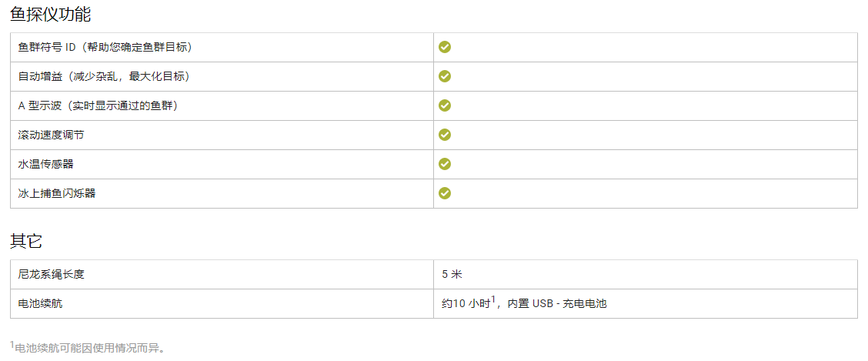Click checkmark icon for 冰上捕鱼闪烁器 row

point(445,193)
